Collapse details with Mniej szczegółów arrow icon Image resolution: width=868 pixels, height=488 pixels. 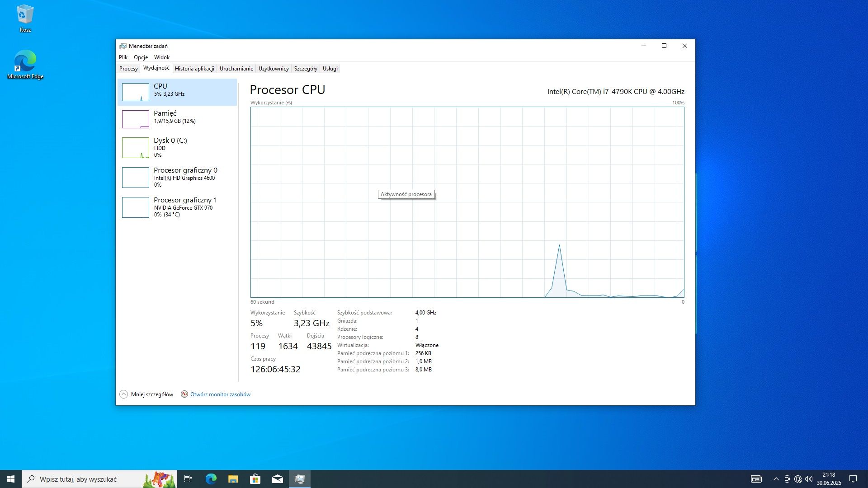pyautogui.click(x=123, y=394)
